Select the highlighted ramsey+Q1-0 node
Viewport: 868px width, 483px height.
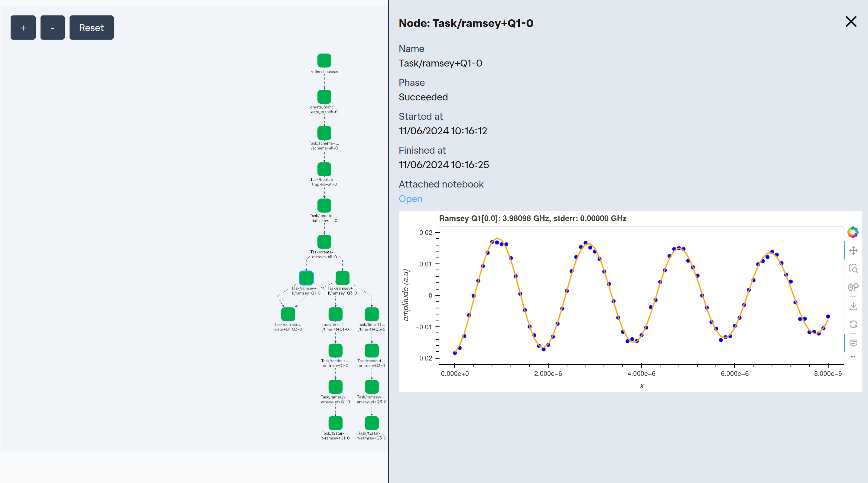306,278
